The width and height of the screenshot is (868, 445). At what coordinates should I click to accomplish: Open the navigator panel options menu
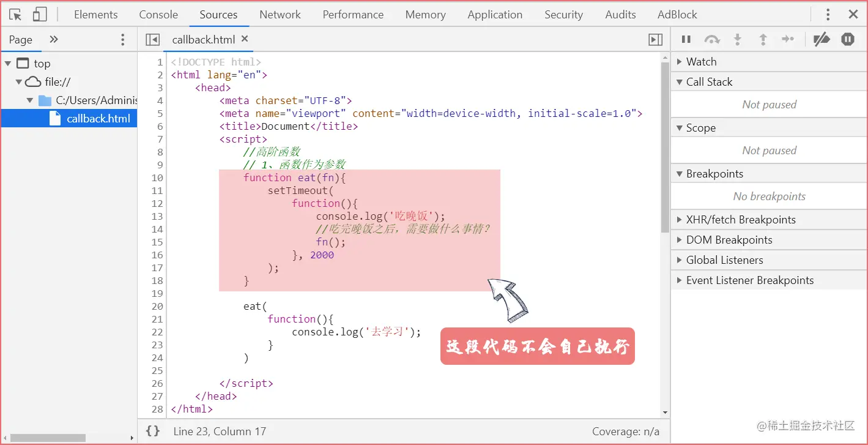(122, 39)
